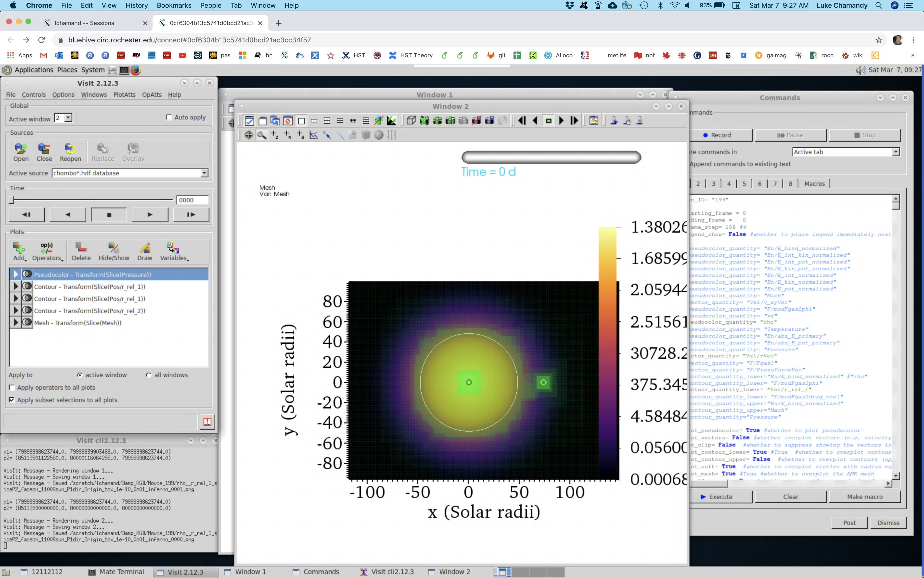
Task: Click the set active window checkmark icon
Action: 249,121
